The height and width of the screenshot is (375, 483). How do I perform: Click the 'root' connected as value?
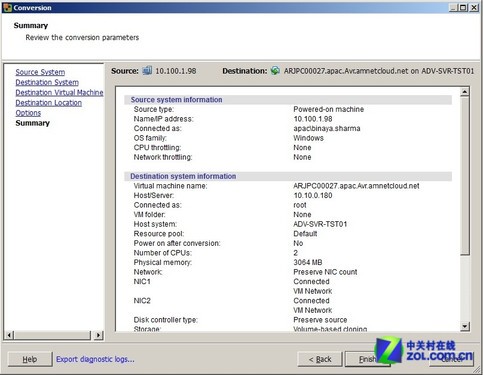(300, 205)
